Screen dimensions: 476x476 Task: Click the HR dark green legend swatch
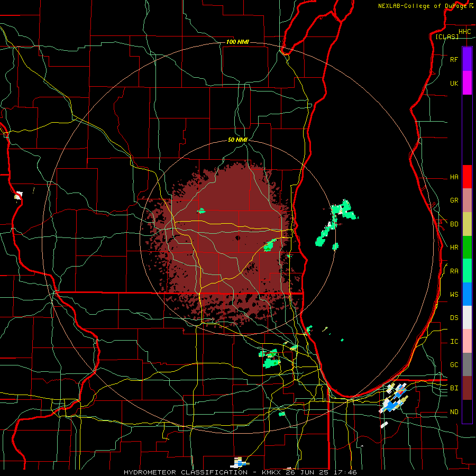[x=467, y=248]
